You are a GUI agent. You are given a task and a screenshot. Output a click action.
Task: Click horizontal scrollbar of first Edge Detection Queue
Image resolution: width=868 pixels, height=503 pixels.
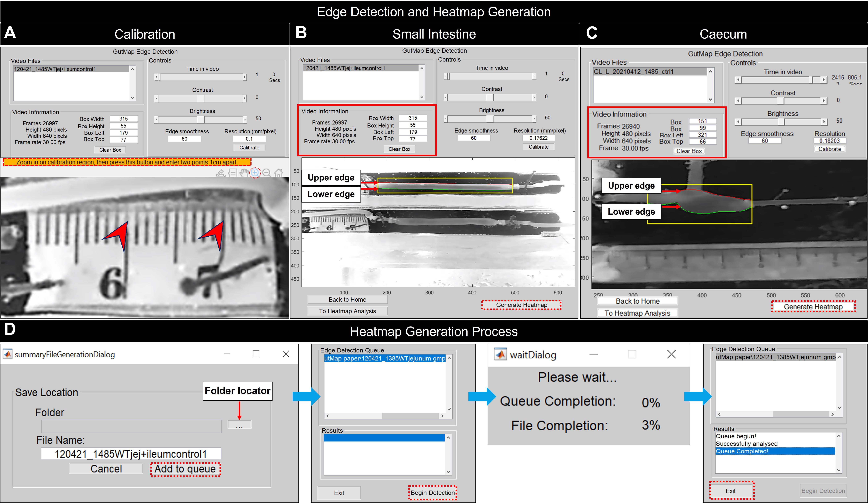pyautogui.click(x=385, y=416)
